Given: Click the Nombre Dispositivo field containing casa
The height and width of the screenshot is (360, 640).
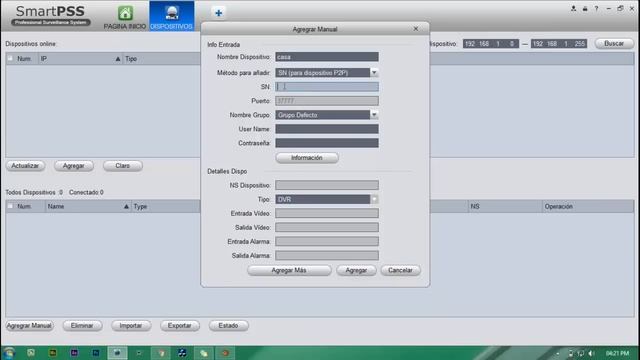Looking at the screenshot, I should (x=327, y=57).
